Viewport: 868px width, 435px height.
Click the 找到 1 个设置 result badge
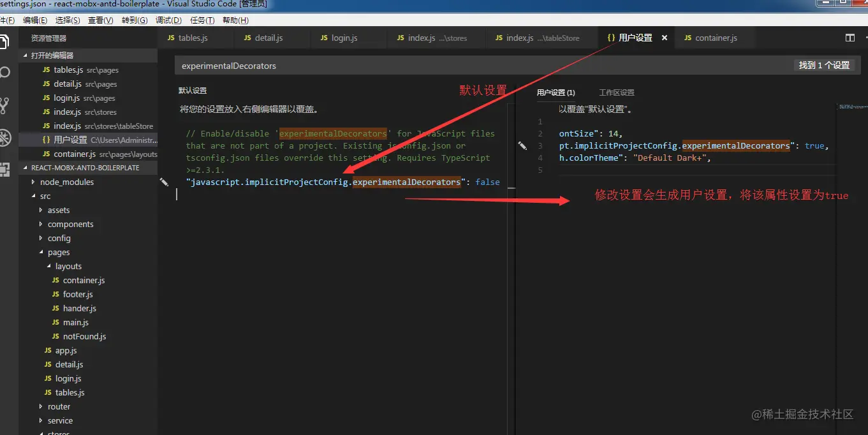point(824,65)
